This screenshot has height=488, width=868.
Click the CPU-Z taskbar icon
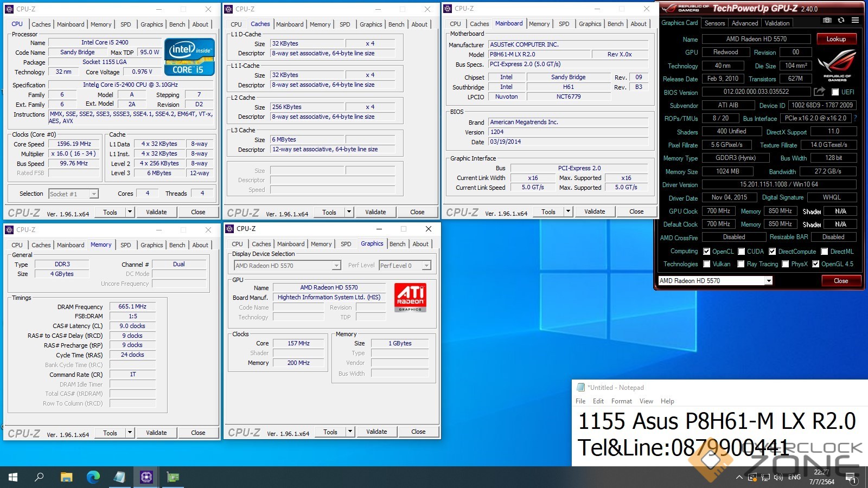pyautogui.click(x=146, y=477)
